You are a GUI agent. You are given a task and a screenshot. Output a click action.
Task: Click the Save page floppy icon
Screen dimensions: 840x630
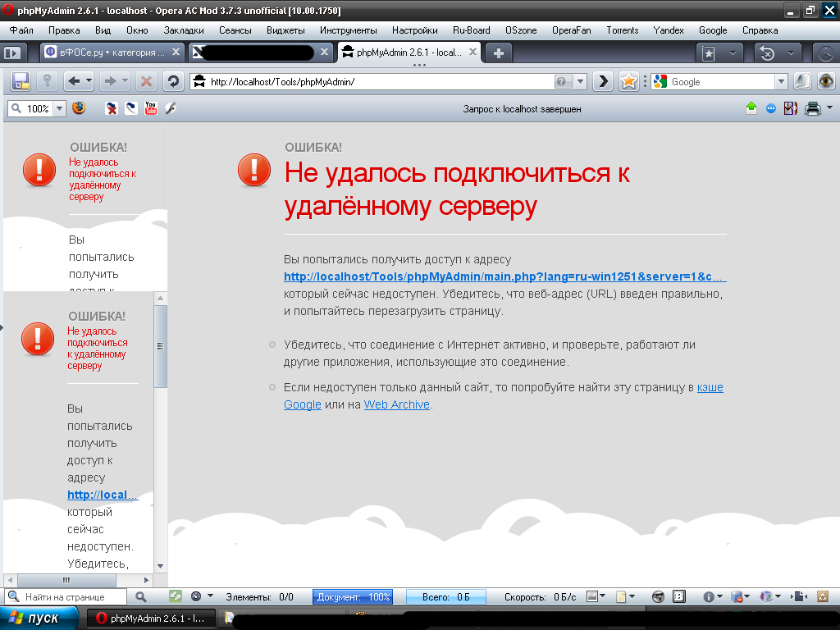21,81
